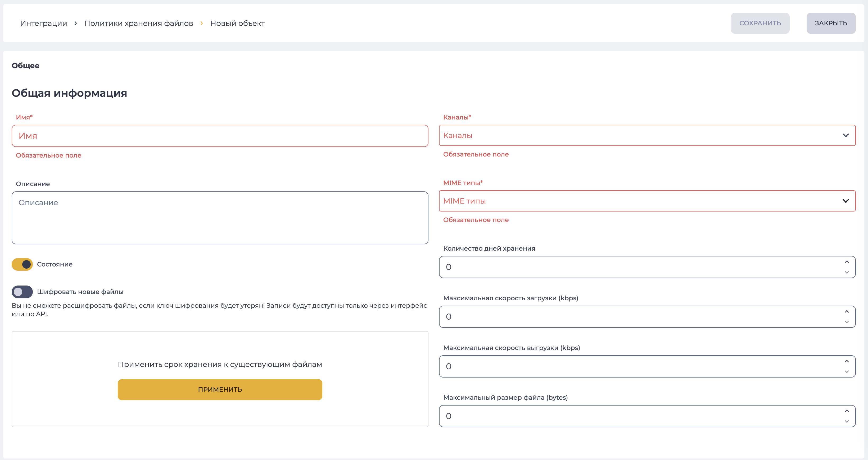This screenshot has height=460, width=868.
Task: Click Обязательное поле error under MIME типы
Action: pos(476,220)
